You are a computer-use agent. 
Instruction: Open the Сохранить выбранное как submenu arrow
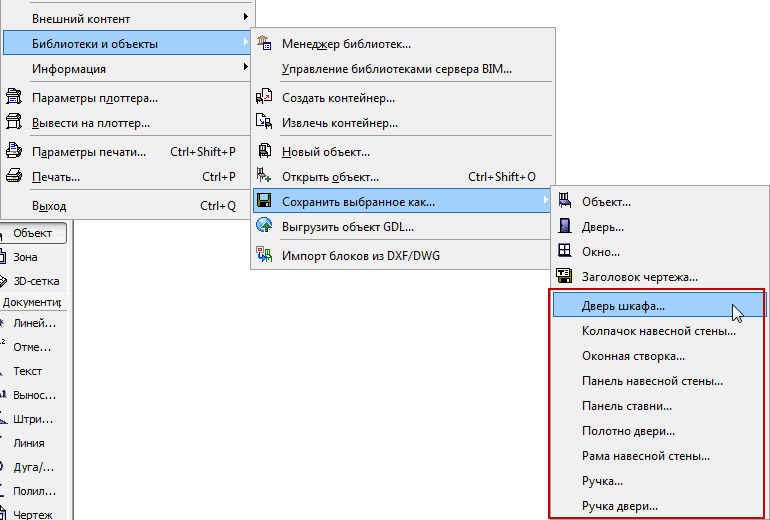pyautogui.click(x=545, y=201)
